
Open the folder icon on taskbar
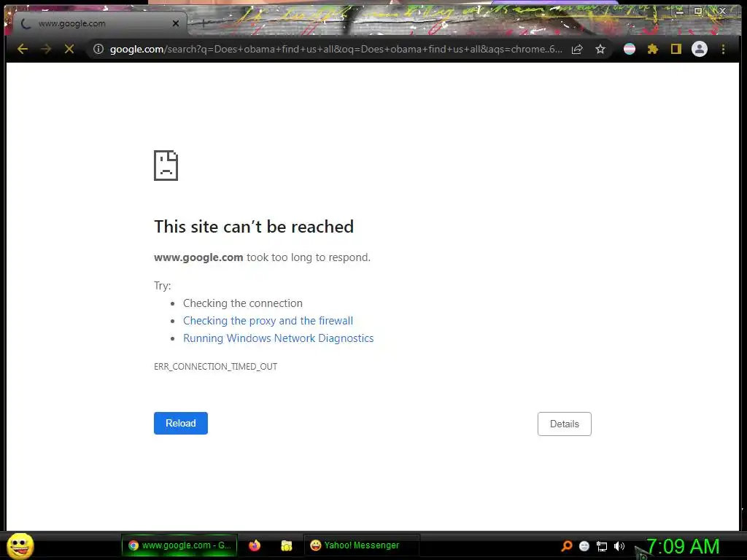pyautogui.click(x=286, y=545)
